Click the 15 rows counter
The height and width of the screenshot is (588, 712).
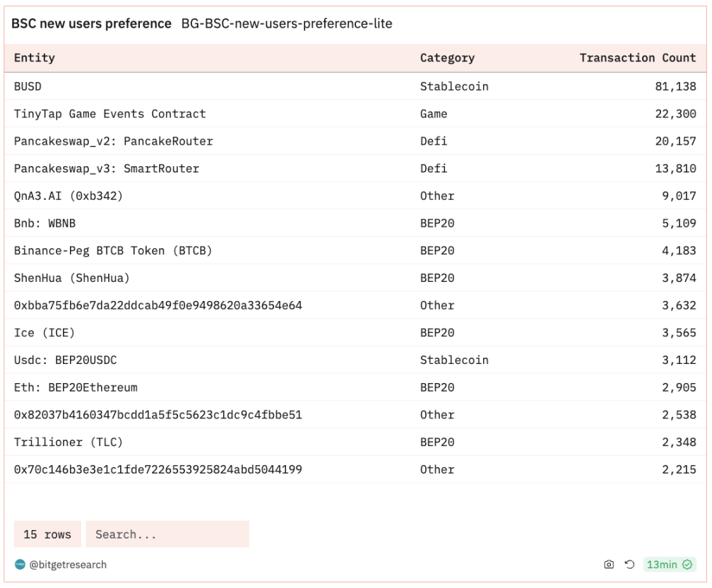[x=47, y=534]
